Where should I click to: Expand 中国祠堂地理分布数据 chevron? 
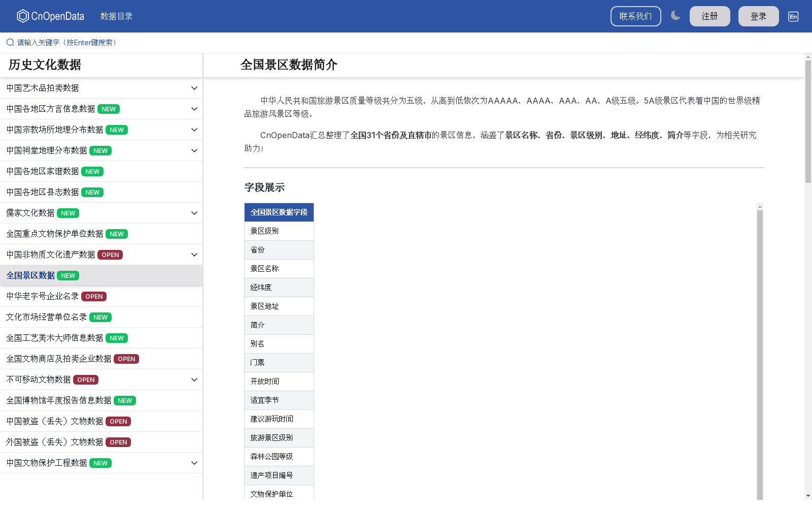194,150
